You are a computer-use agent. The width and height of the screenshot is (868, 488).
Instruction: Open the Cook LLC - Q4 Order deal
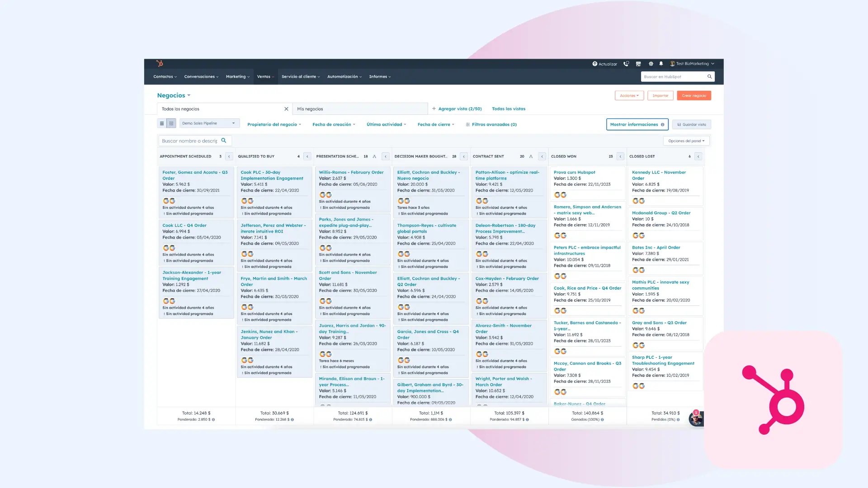pyautogui.click(x=184, y=225)
